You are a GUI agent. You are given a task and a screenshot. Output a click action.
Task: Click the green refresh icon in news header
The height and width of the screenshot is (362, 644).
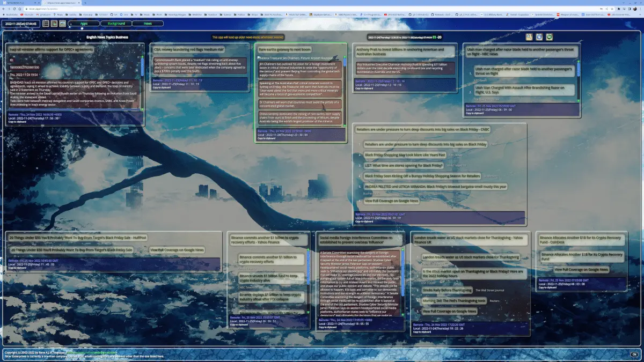pos(550,37)
